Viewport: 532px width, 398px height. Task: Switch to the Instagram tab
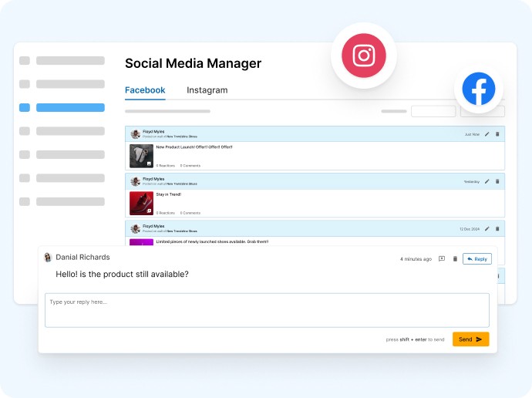tap(207, 90)
